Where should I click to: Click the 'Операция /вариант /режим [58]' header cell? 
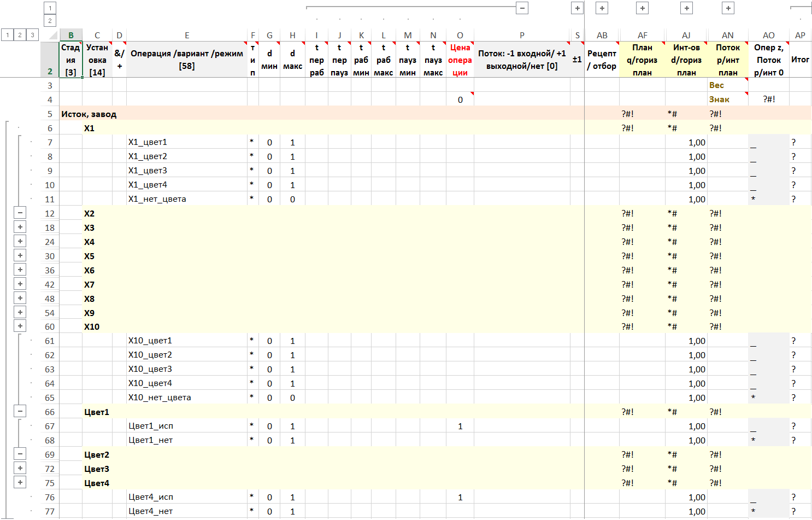pyautogui.click(x=187, y=60)
